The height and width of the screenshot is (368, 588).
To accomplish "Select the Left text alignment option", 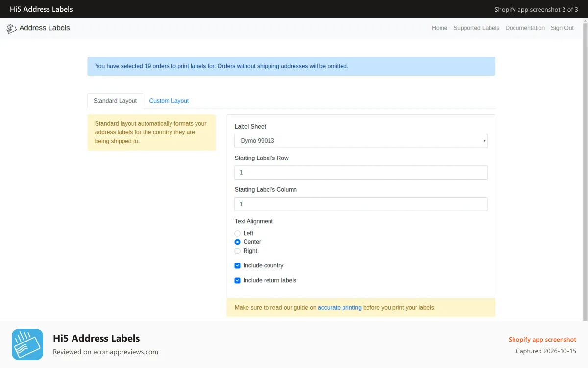I will [238, 233].
